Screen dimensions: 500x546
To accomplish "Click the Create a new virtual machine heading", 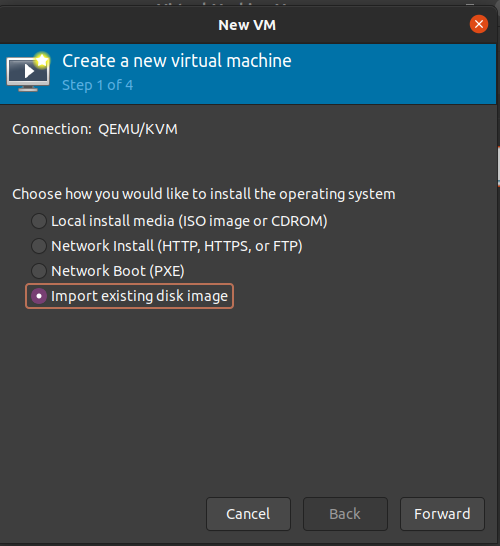I will 177,61.
